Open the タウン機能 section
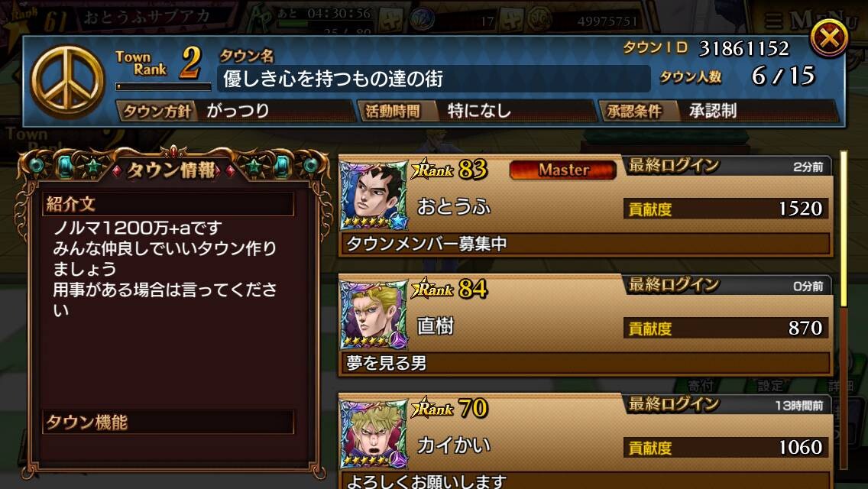 coord(168,422)
